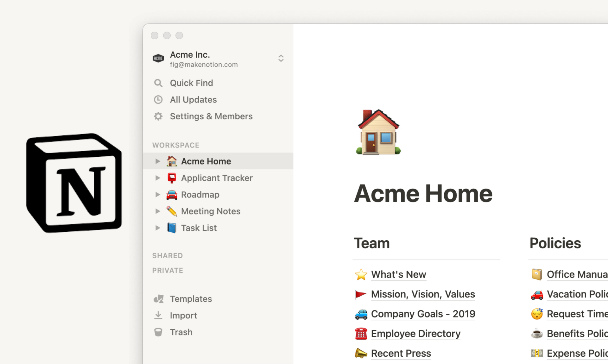Open the Vacation Policy link
The image size is (608, 364).
click(x=577, y=294)
